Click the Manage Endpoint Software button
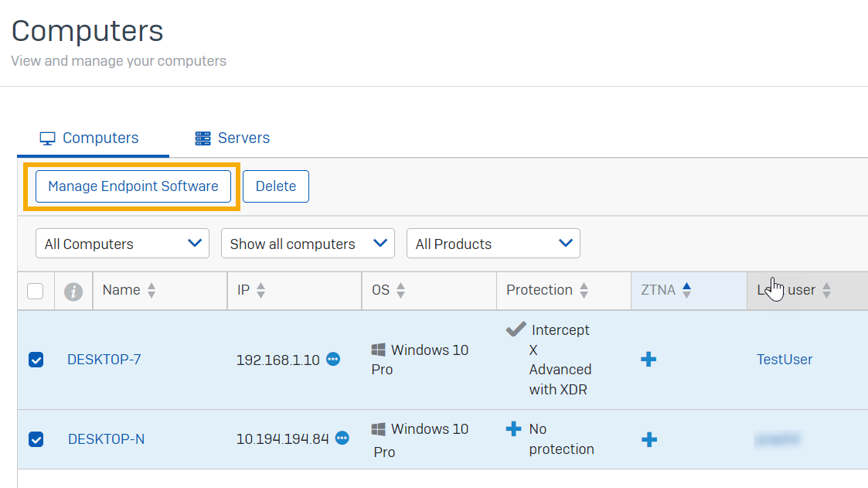 (133, 186)
